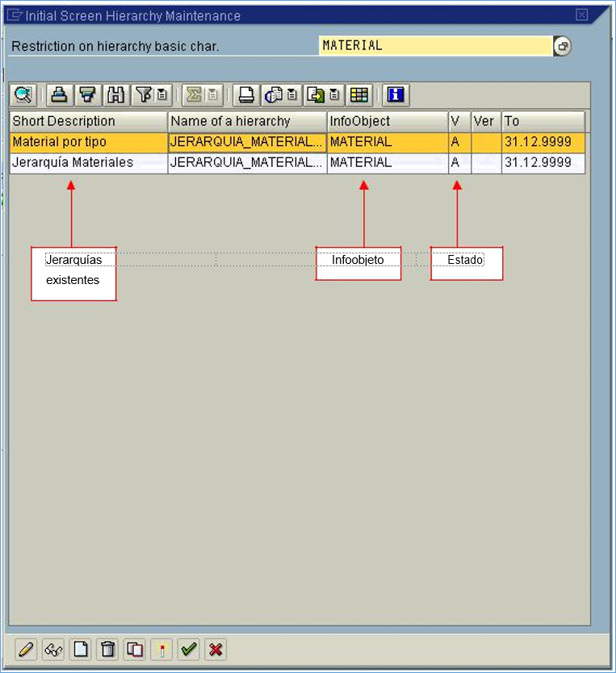This screenshot has height=673, width=616.
Task: Click the pencil Change hierarchy icon
Action: [26, 649]
